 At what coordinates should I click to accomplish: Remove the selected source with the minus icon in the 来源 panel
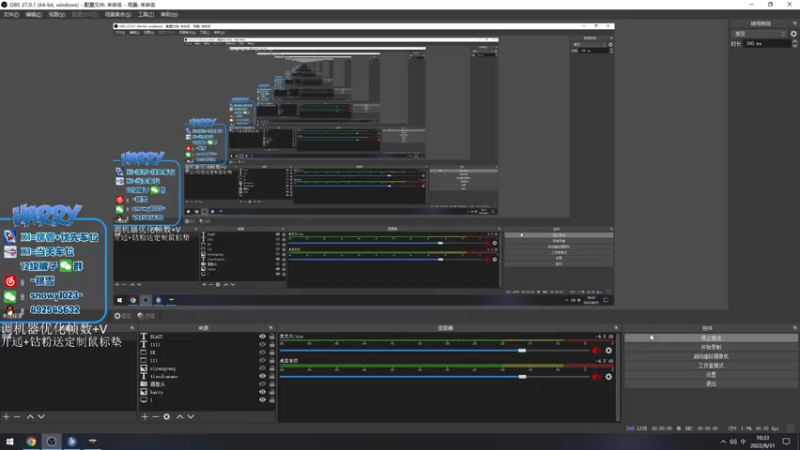[156, 417]
